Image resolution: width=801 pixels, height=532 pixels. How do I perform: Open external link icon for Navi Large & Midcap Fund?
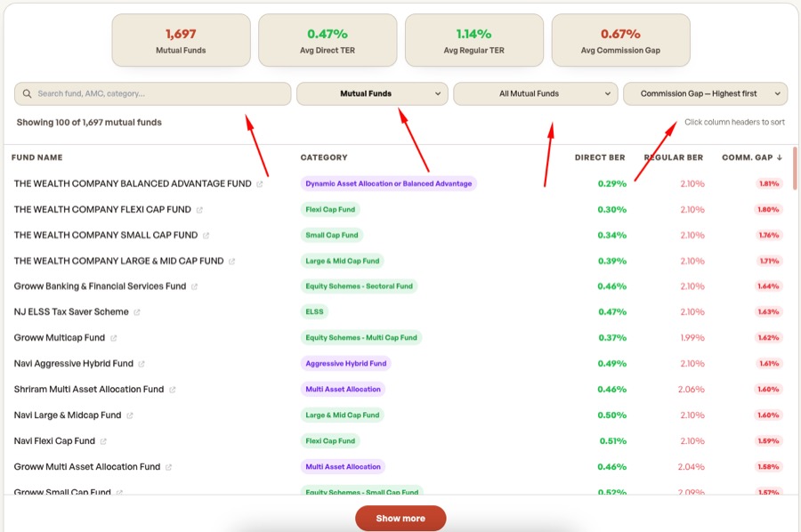pos(130,415)
